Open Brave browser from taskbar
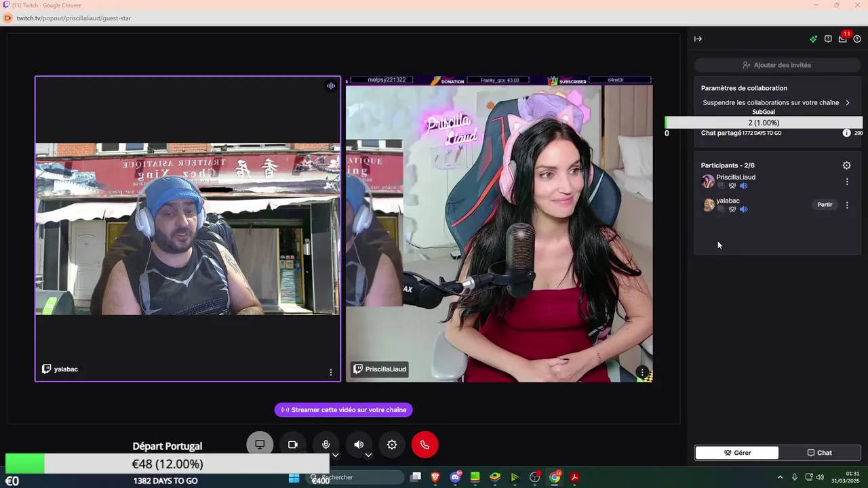Screen dimensions: 868x488 pos(435,477)
